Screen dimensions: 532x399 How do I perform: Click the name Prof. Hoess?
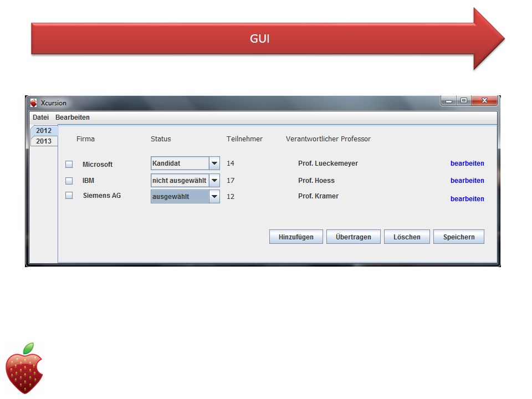316,181
